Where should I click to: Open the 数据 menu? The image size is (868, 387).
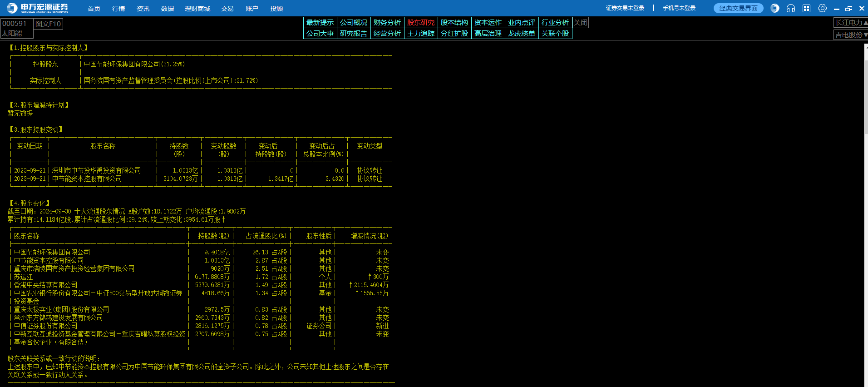coord(168,9)
